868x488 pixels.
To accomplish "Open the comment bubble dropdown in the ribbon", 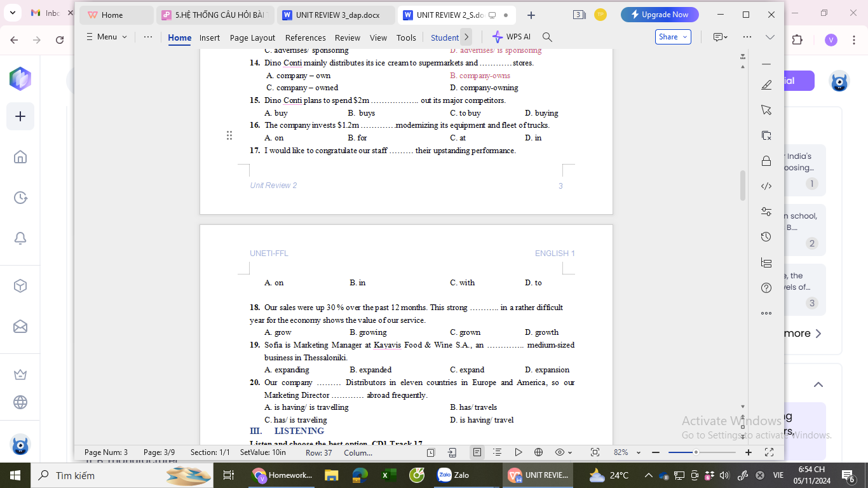I will click(721, 37).
